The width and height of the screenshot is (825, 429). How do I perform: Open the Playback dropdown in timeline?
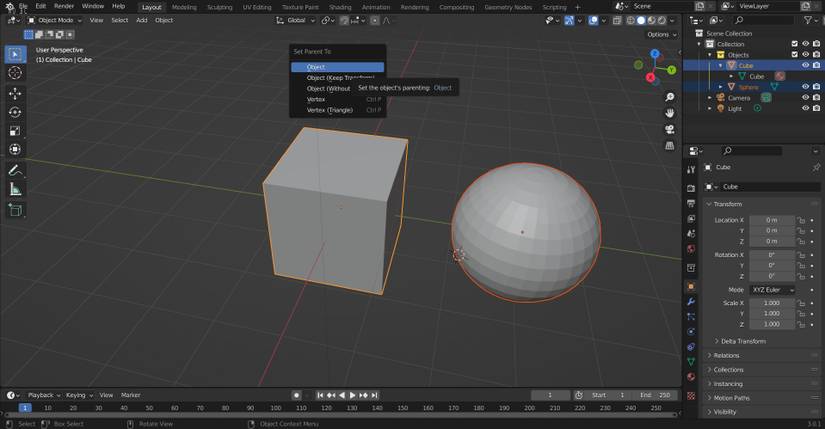pos(44,395)
